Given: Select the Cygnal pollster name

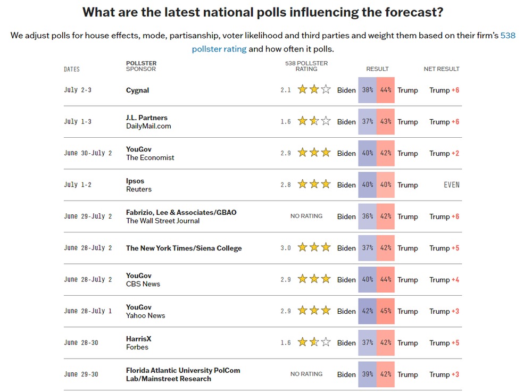Looking at the screenshot, I should click(137, 90).
